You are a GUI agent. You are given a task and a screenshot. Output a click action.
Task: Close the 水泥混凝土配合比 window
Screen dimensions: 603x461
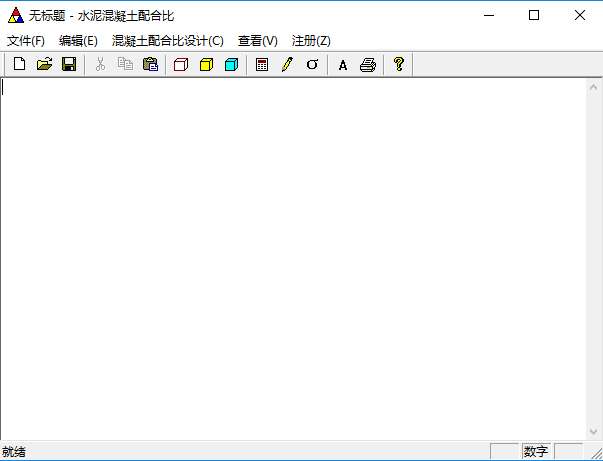pyautogui.click(x=580, y=15)
